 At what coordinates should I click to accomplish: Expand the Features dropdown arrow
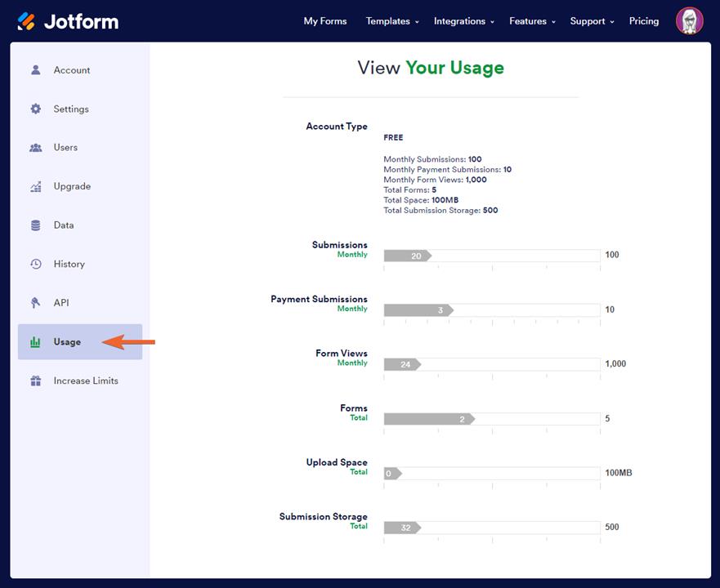tap(553, 22)
